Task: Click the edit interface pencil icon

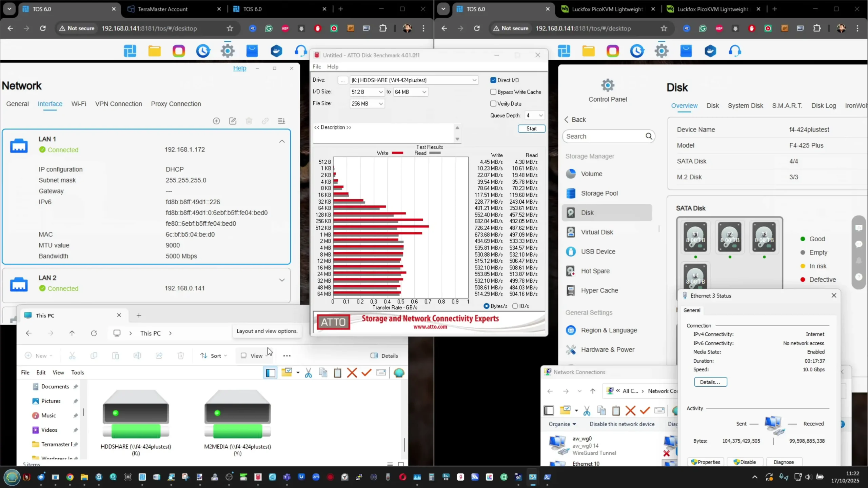Action: (x=233, y=121)
